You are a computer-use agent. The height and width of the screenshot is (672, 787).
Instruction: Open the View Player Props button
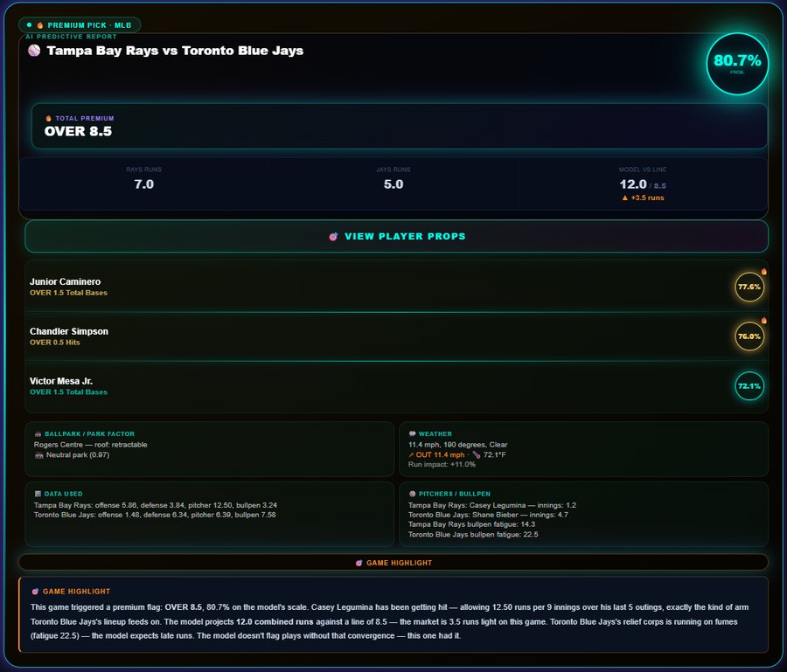[x=396, y=236]
